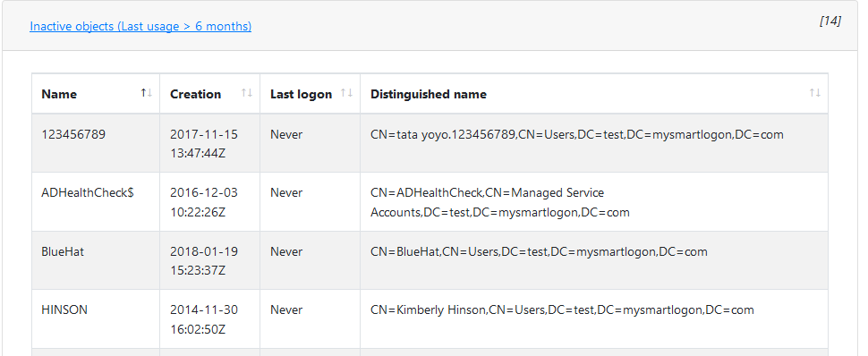Screen dimensions: 868x356
Task: Click creation date 2018-01-19 15:23:37Z
Action: (204, 261)
